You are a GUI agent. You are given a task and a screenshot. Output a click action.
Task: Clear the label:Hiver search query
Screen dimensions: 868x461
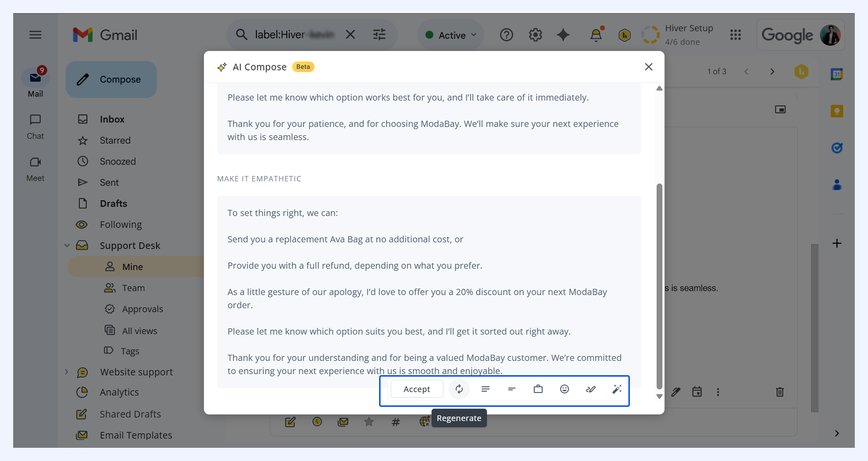[x=351, y=35]
